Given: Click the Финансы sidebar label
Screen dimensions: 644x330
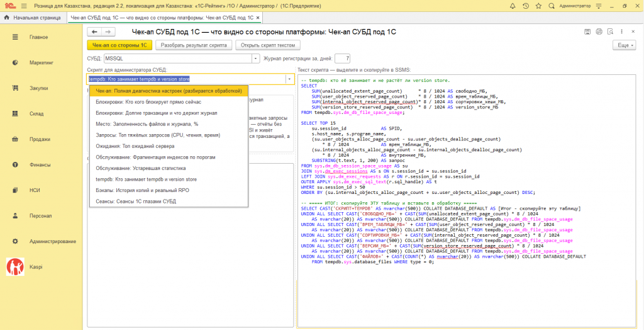Looking at the screenshot, I should pyautogui.click(x=40, y=164).
